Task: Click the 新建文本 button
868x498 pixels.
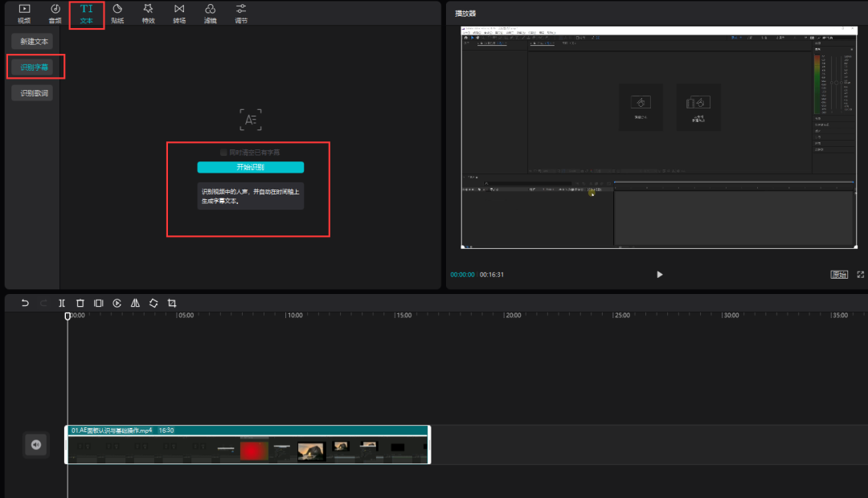Action: [x=33, y=42]
